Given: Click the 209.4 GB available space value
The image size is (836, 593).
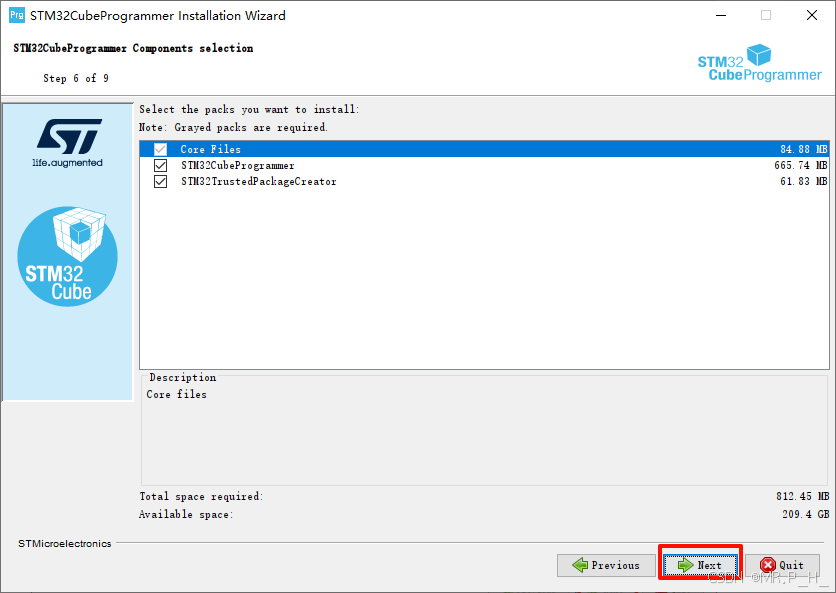Looking at the screenshot, I should (x=806, y=514).
